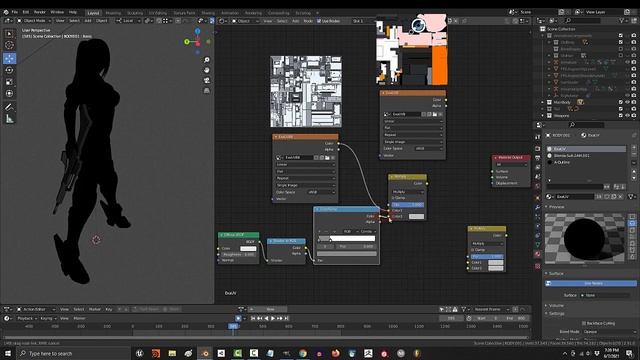The width and height of the screenshot is (640, 360).
Task: Open the Object Mode dropdown
Action: (x=34, y=21)
